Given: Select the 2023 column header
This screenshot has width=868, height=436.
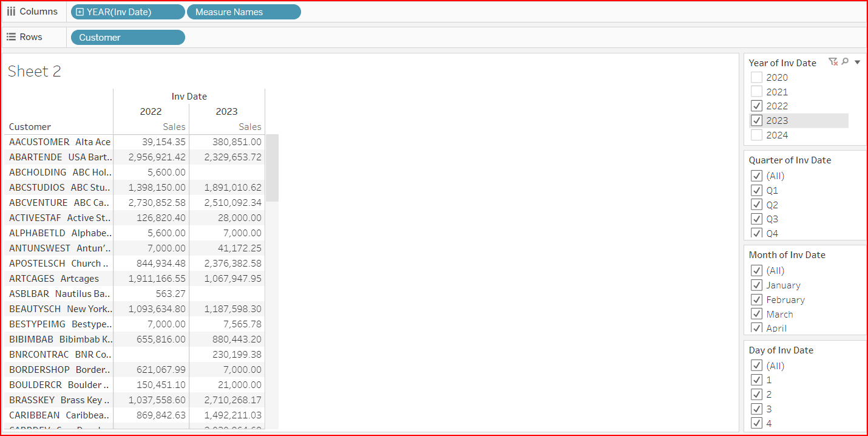Looking at the screenshot, I should 226,112.
